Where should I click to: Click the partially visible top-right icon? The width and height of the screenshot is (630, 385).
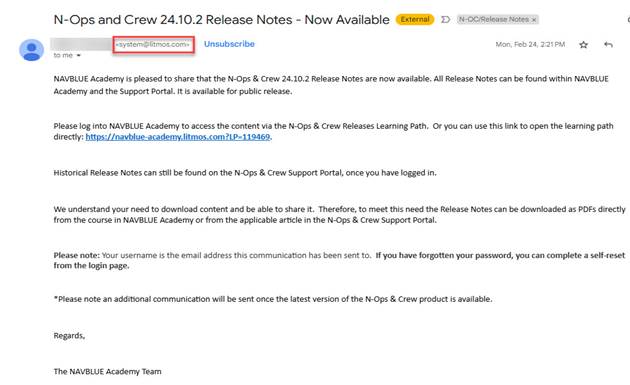point(628,19)
